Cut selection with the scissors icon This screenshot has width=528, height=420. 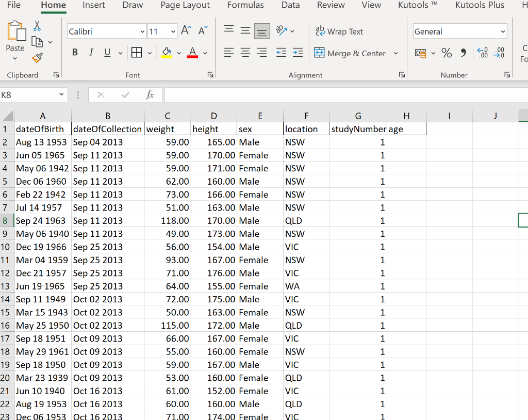(37, 26)
